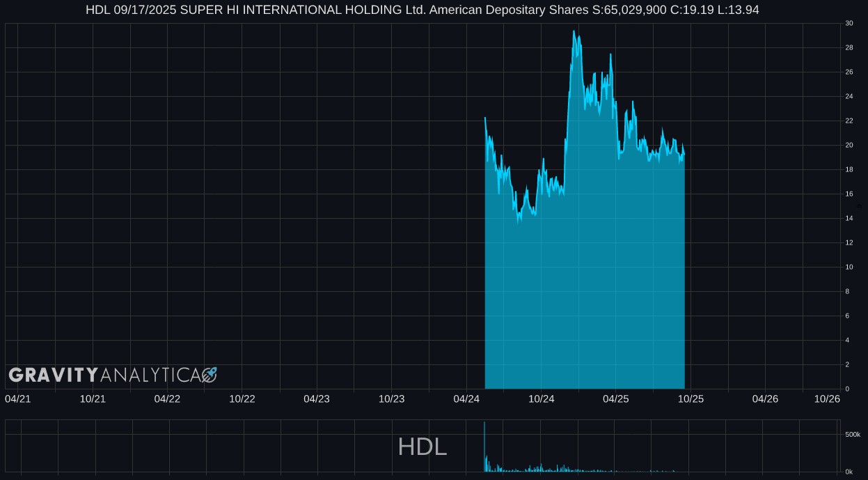
Task: Select the 04/25 date axis label
Action: click(x=616, y=398)
